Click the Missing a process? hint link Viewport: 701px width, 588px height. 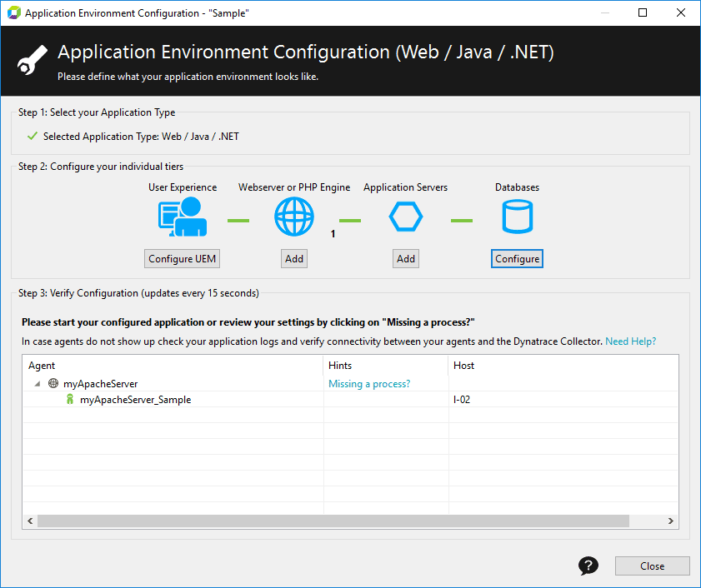368,384
